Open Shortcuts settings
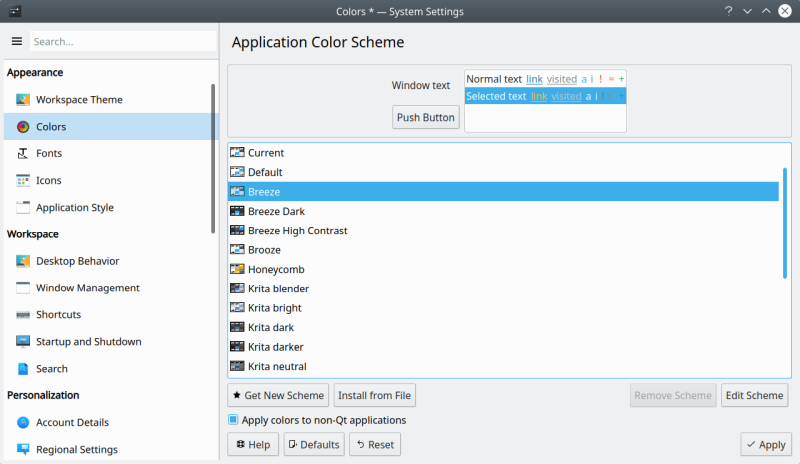Viewport: 800px width, 464px height. [58, 315]
